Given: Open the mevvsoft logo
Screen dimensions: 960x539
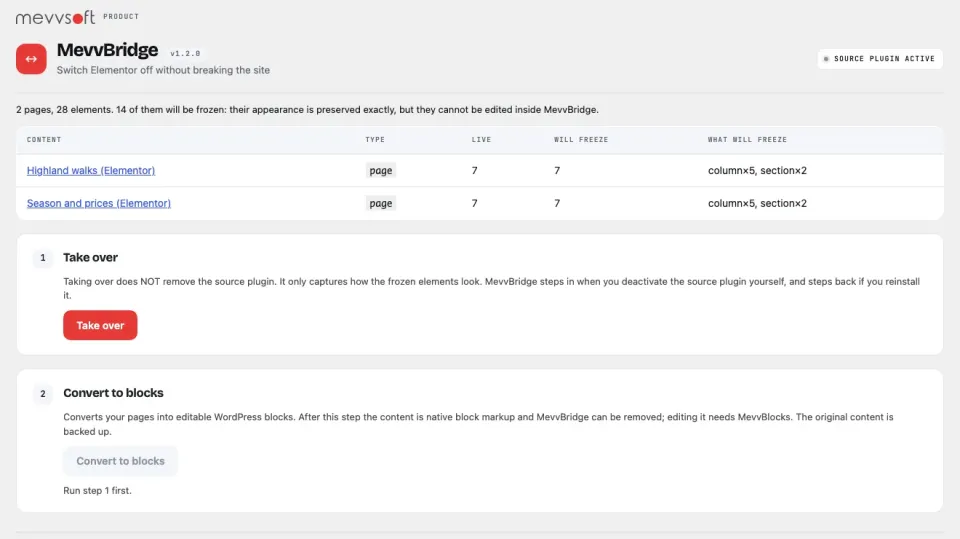Looking at the screenshot, I should coord(55,17).
